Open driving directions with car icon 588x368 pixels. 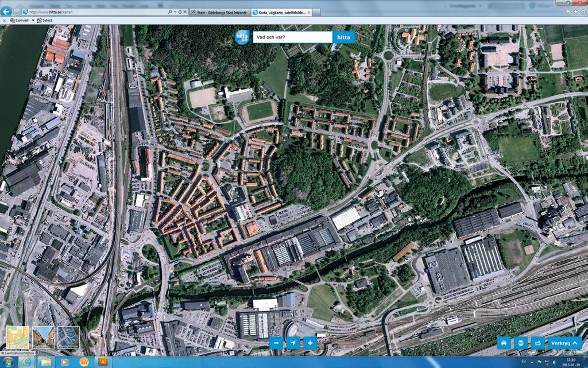pyautogui.click(x=504, y=343)
